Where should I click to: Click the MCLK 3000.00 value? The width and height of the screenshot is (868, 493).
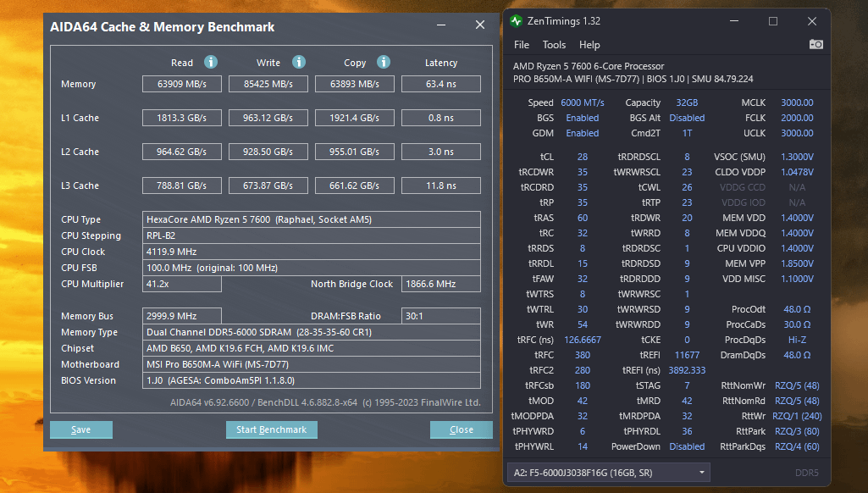797,102
